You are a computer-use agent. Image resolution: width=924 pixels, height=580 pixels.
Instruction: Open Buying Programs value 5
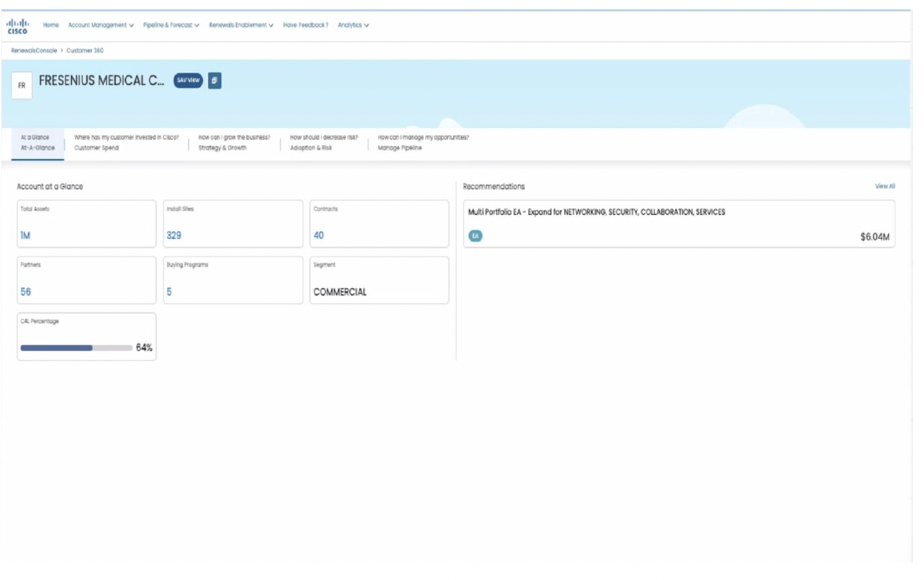(x=169, y=293)
